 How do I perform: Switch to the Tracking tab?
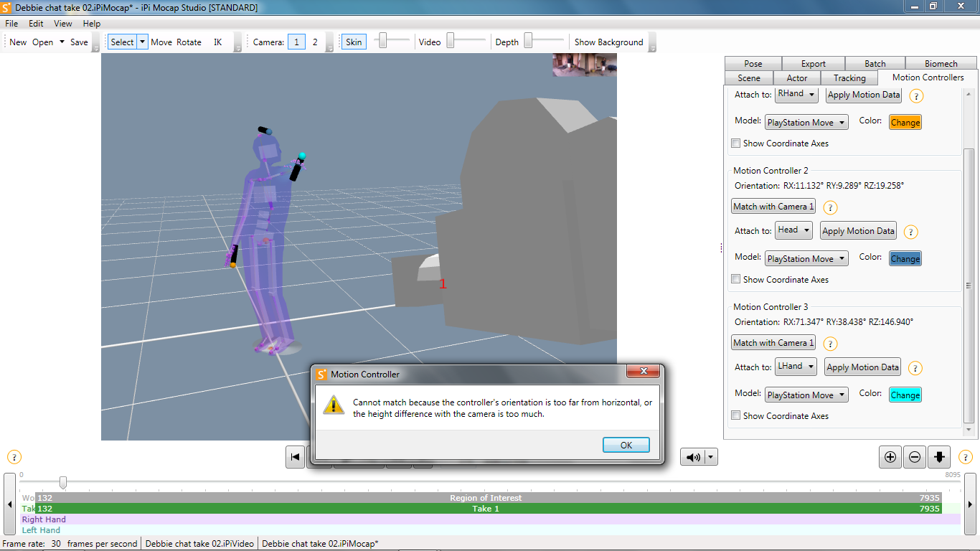click(x=849, y=78)
